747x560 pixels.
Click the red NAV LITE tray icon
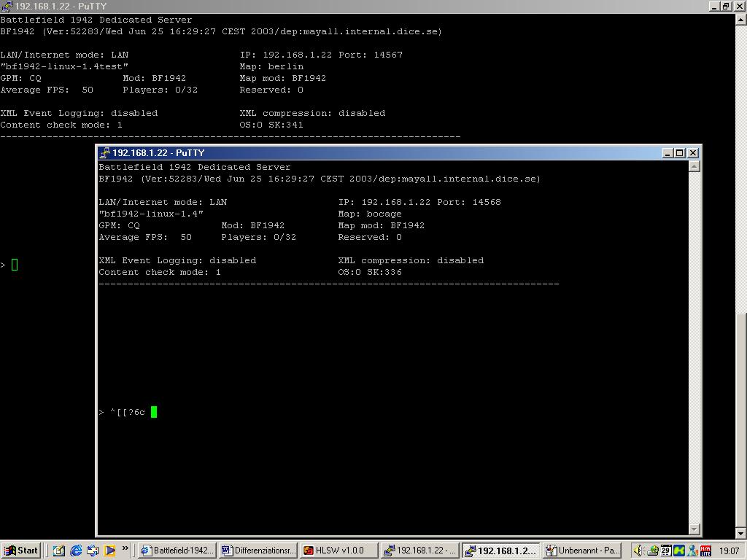[x=705, y=551]
